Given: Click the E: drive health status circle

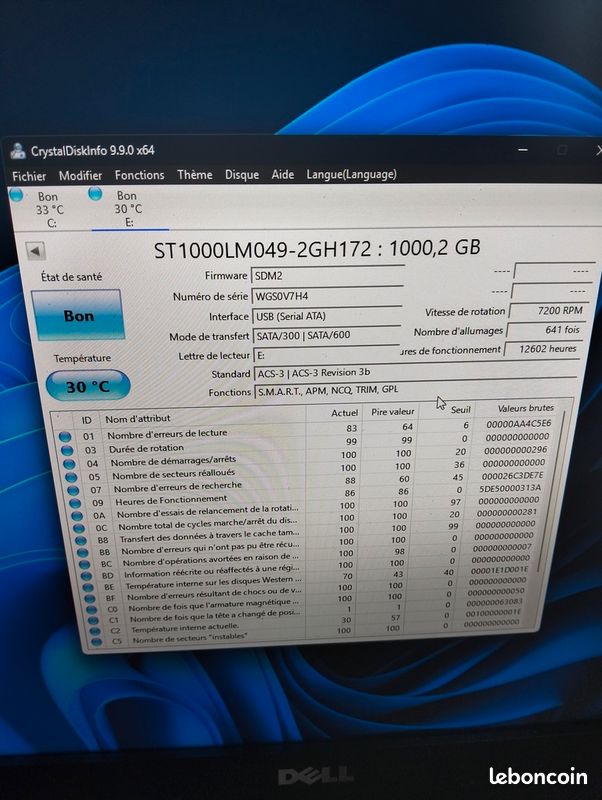Looking at the screenshot, I should click(95, 193).
